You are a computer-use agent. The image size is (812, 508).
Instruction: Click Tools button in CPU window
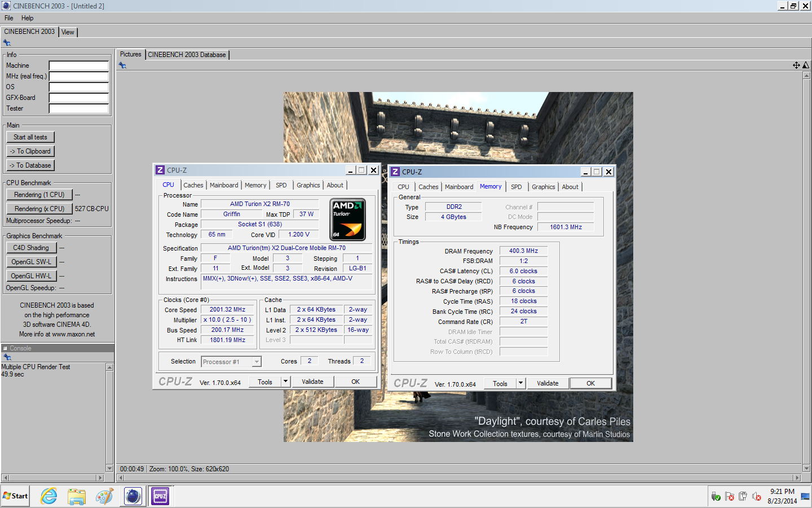[265, 382]
